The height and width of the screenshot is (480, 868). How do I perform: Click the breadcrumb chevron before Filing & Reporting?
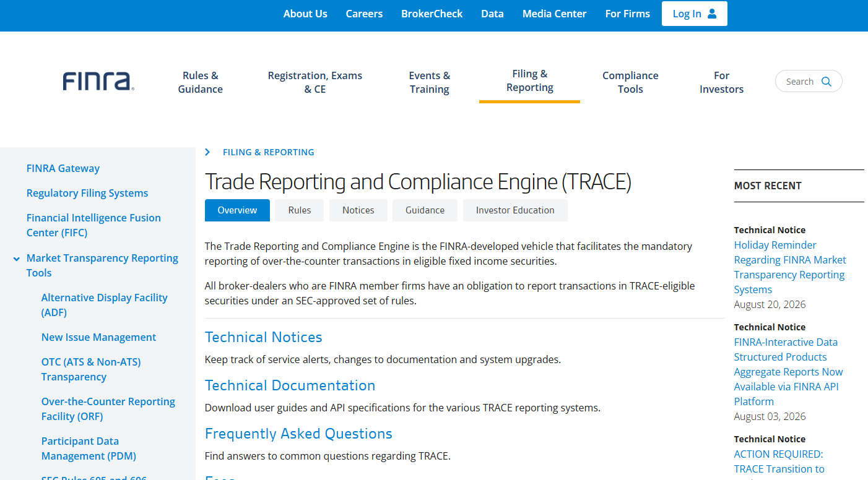(207, 152)
